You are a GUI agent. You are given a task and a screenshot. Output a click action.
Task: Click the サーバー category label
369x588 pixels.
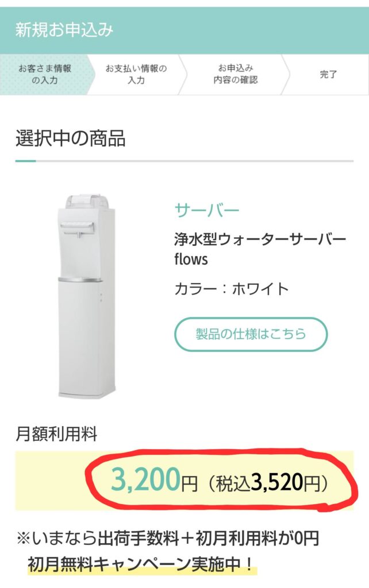tap(207, 210)
